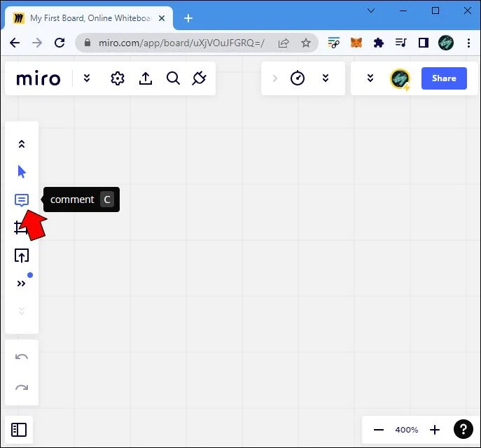Open the Extensions puzzle menu

pos(379,43)
